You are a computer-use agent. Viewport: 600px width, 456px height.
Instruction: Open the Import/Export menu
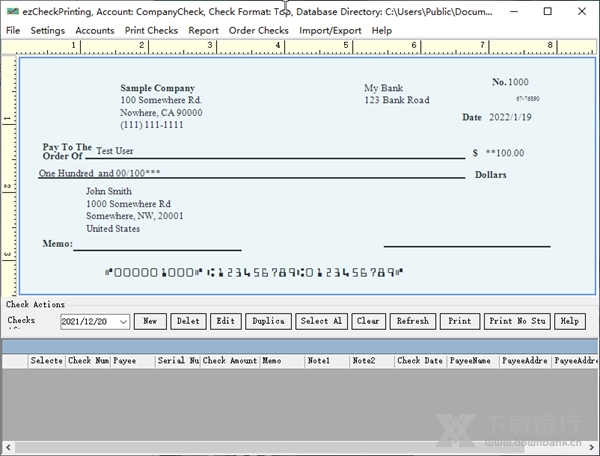pyautogui.click(x=330, y=30)
